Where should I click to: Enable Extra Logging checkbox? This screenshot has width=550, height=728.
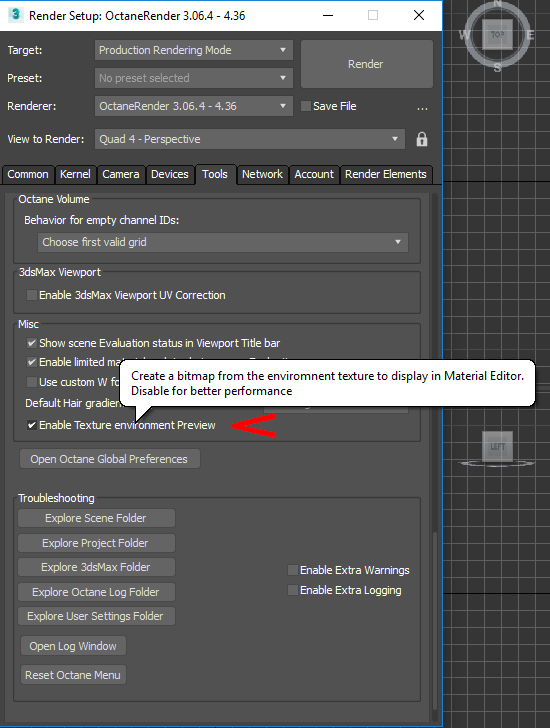point(292,590)
